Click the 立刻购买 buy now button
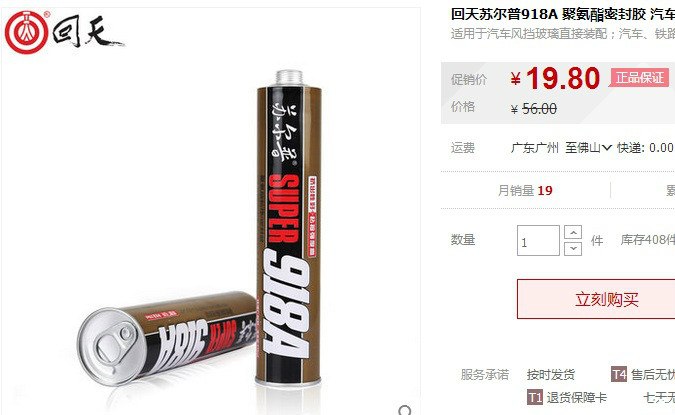The height and width of the screenshot is (415, 675). [x=607, y=299]
